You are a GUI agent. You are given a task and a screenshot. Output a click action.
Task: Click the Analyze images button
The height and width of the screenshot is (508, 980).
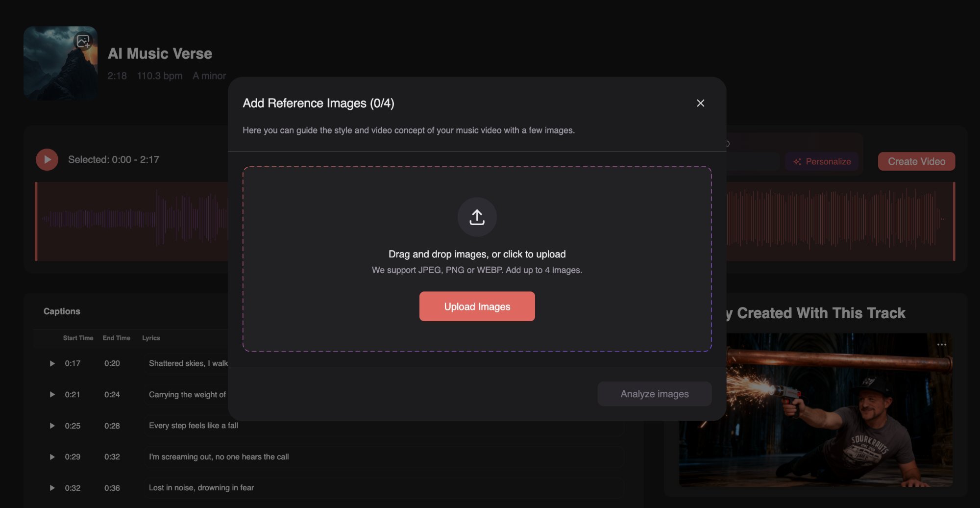click(x=654, y=393)
